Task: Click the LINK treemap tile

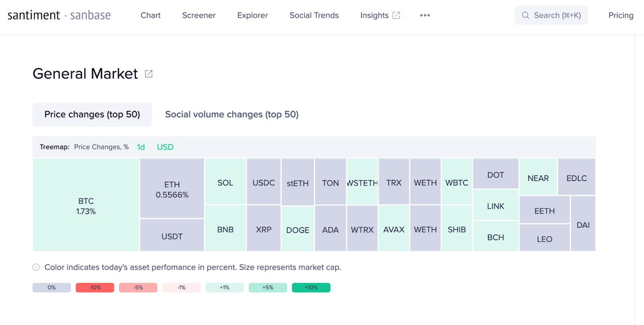Action: point(495,205)
